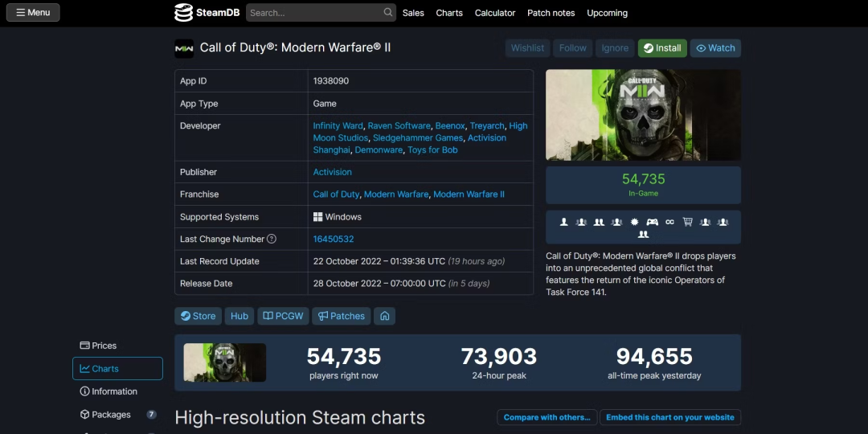Click the achievements starburst category icon

[634, 222]
